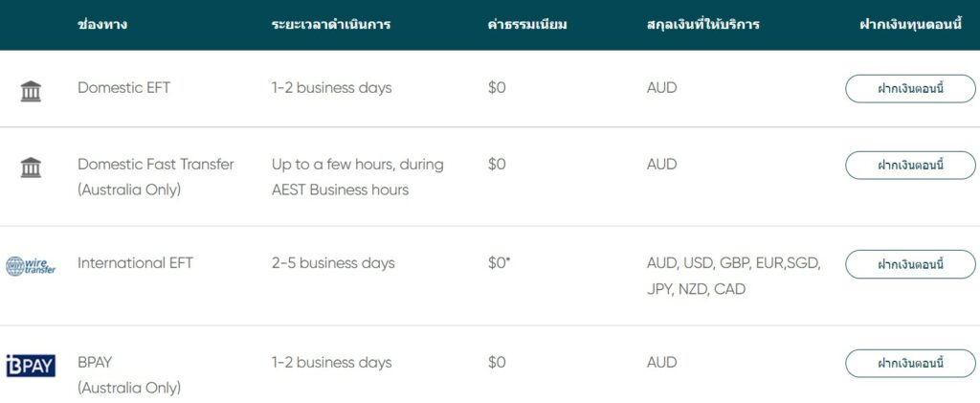The height and width of the screenshot is (403, 980).
Task: Click the 2-5 business days processing time
Action: [x=333, y=262]
